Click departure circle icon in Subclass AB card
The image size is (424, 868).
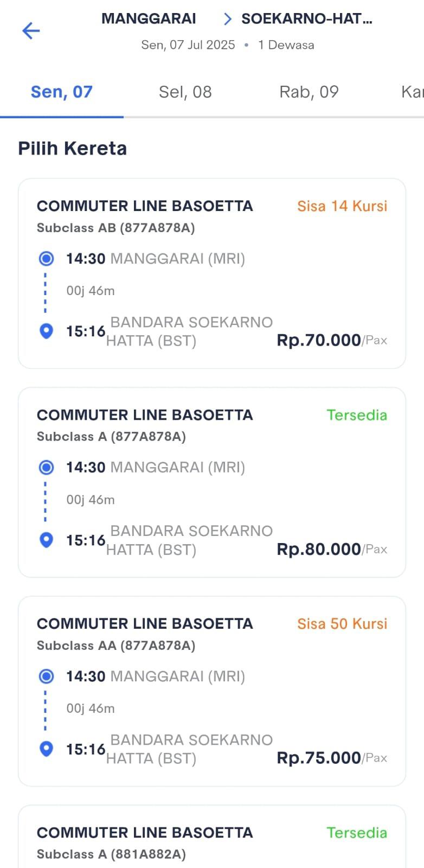[47, 259]
